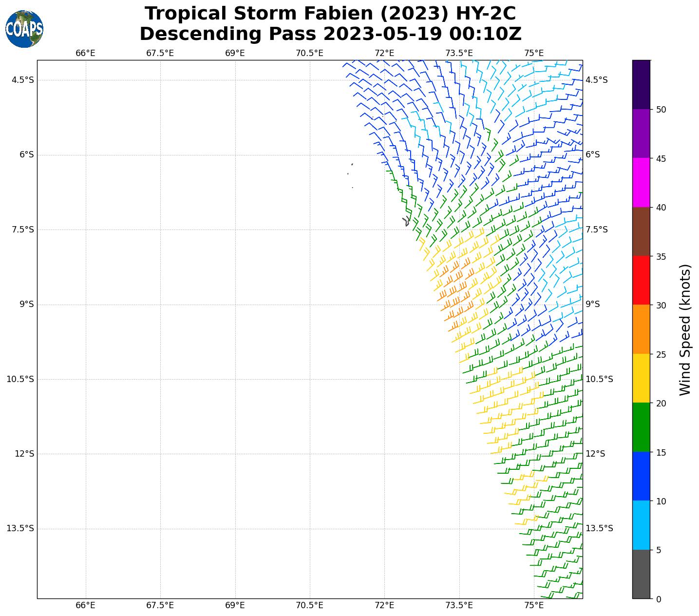Choose the brown 35–40 knot colorbar segment
Screen dimensions: 699x616
[641, 231]
